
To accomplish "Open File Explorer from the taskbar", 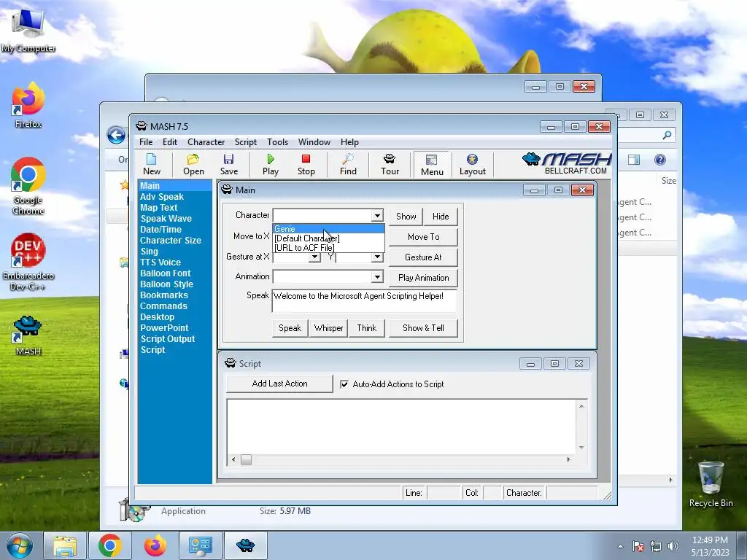I will pyautogui.click(x=65, y=545).
